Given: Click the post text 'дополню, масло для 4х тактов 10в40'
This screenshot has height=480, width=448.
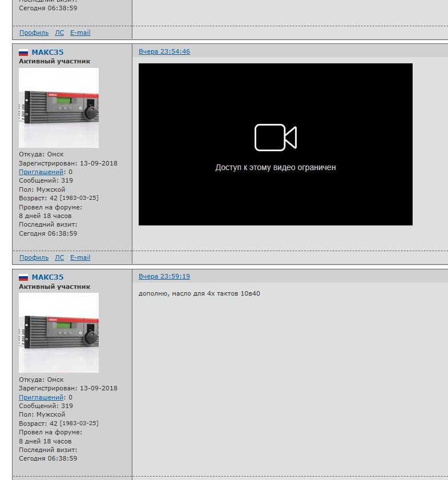Looking at the screenshot, I should click(x=199, y=293).
